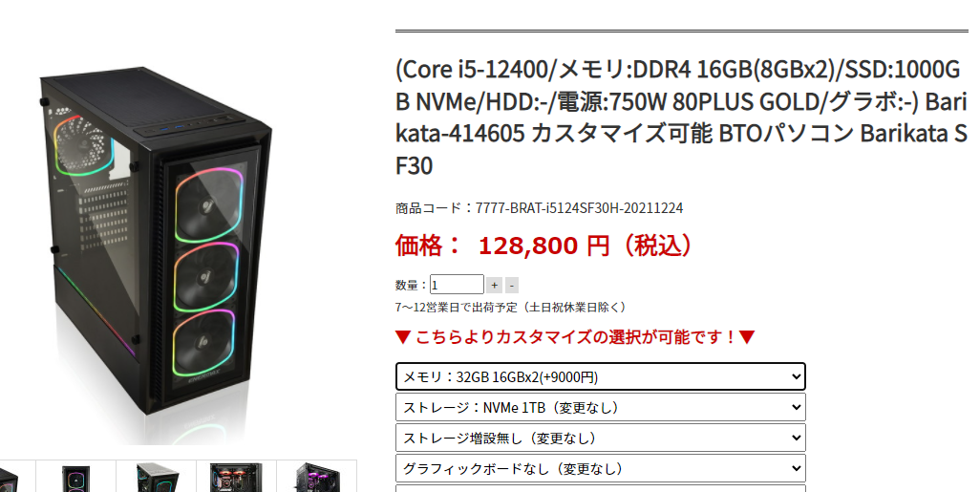Select the top-angle case thumbnail

(157, 477)
